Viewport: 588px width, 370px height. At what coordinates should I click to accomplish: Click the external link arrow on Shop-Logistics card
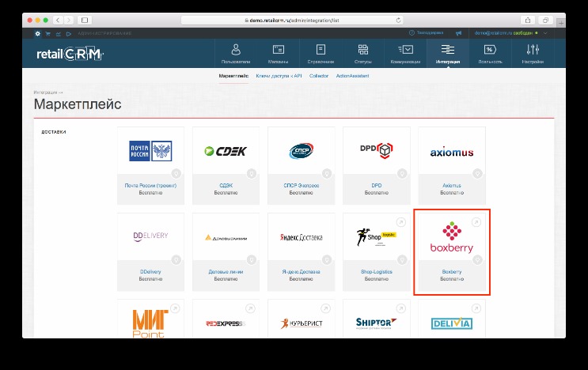tap(401, 222)
